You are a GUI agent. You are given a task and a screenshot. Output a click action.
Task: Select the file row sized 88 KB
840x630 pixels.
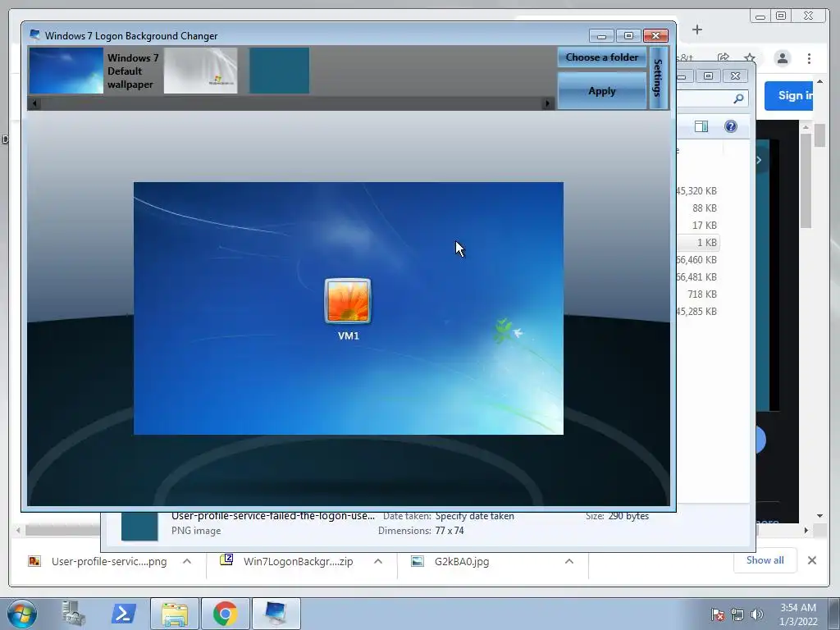697,208
